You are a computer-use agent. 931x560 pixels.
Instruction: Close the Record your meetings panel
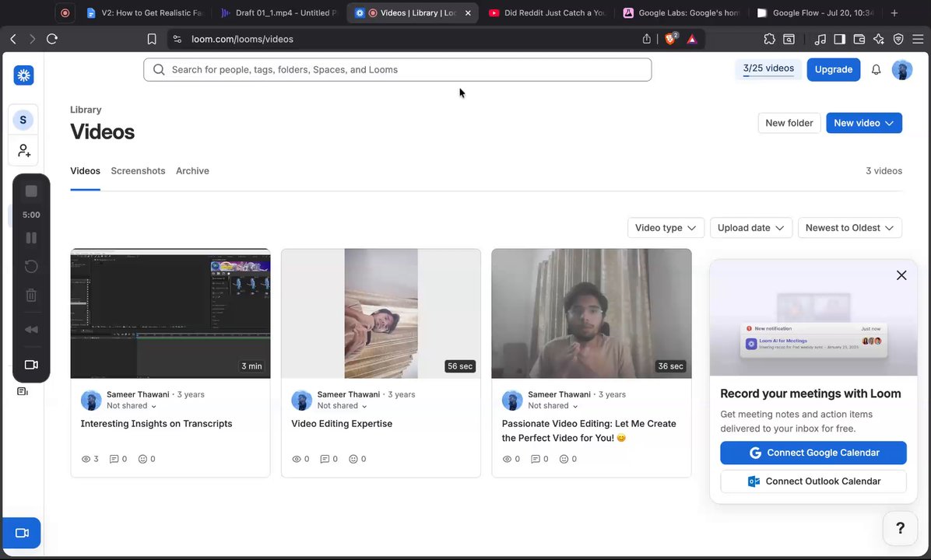tap(901, 275)
